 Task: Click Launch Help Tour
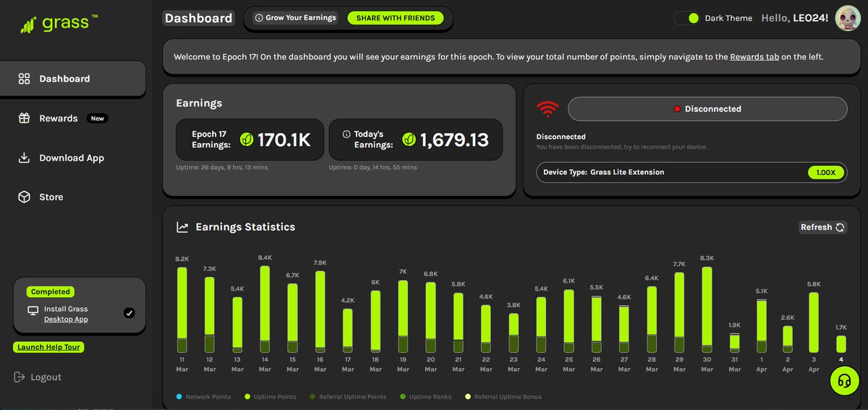click(x=48, y=347)
